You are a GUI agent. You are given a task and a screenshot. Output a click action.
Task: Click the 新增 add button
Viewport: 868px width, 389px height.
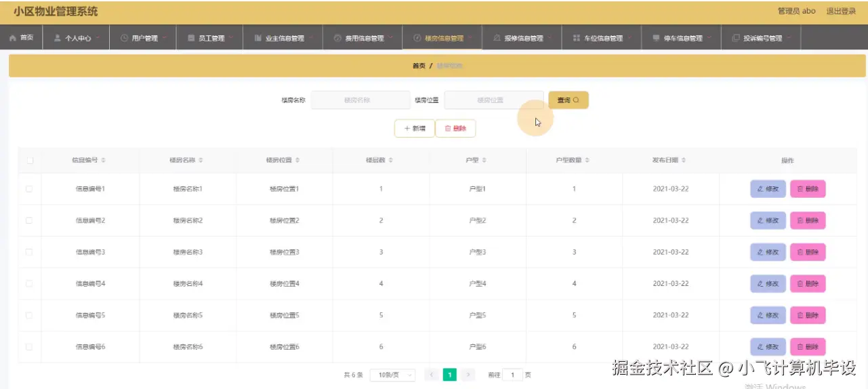415,128
